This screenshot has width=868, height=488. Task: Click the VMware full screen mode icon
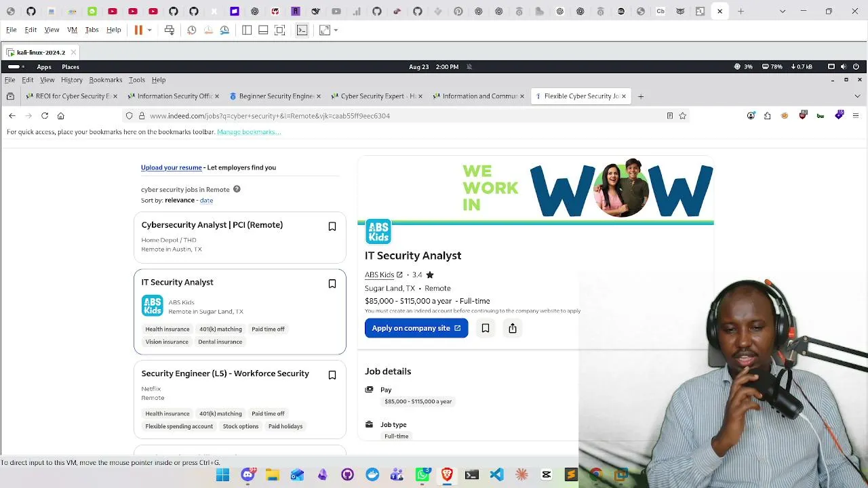coord(280,30)
